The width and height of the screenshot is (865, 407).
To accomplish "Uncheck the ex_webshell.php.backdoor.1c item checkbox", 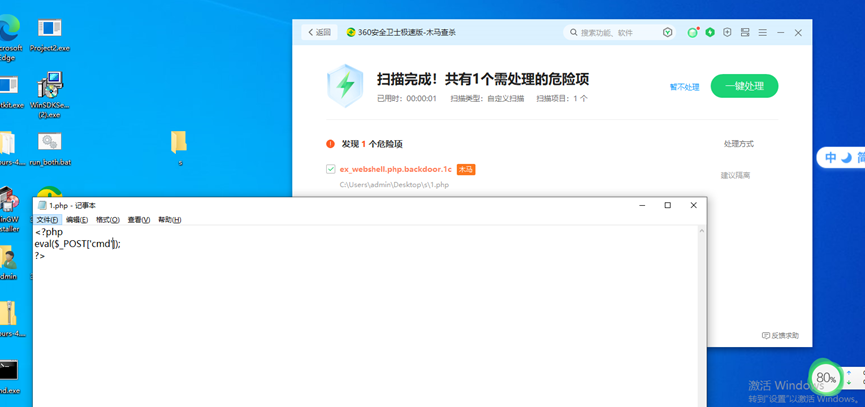I will [x=331, y=169].
